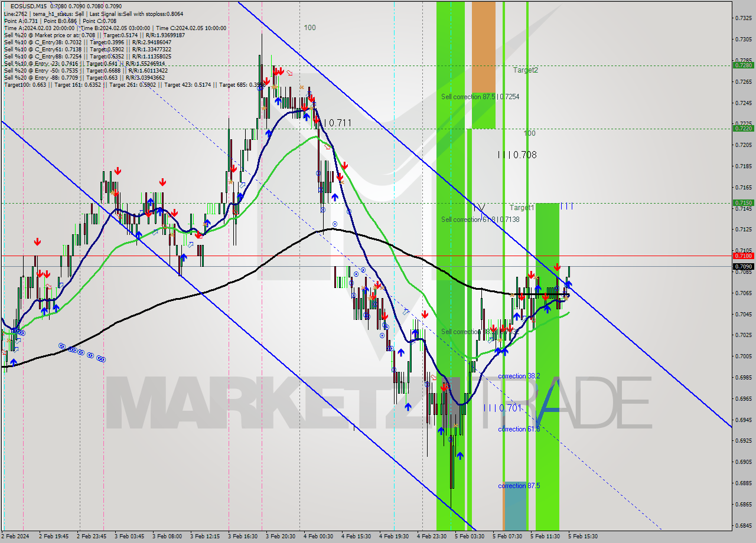Click the '3 Feb 03:45' time axis label
Viewport: 756px width, 543px height.
pyautogui.click(x=129, y=537)
